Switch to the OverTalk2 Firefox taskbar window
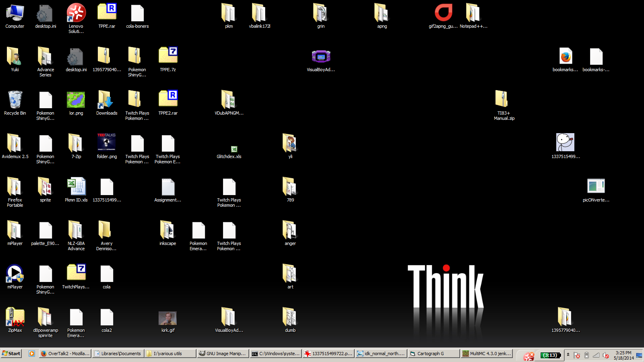644x362 pixels. (x=64, y=354)
